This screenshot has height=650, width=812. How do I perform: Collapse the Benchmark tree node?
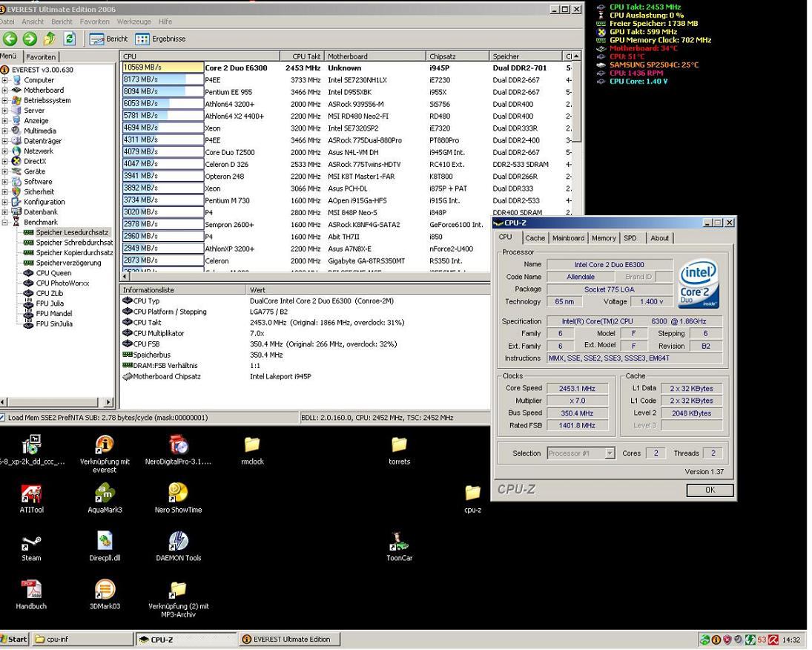[4, 223]
